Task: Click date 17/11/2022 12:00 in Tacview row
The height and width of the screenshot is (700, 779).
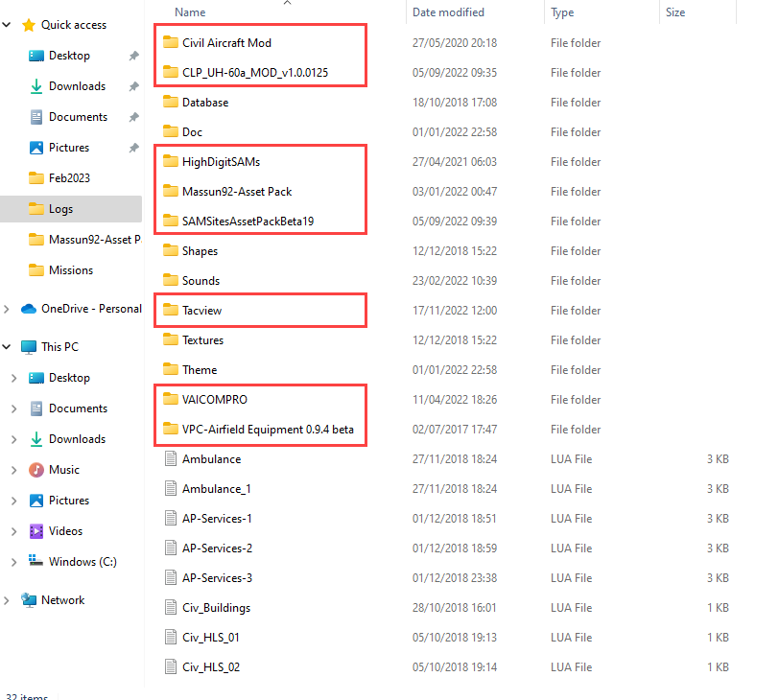Action: coord(455,311)
